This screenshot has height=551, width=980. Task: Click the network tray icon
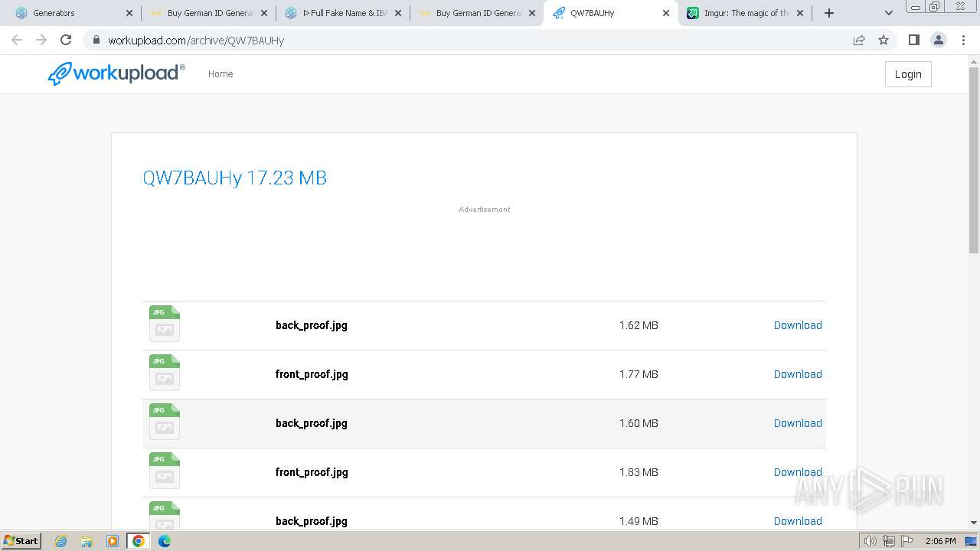click(889, 541)
